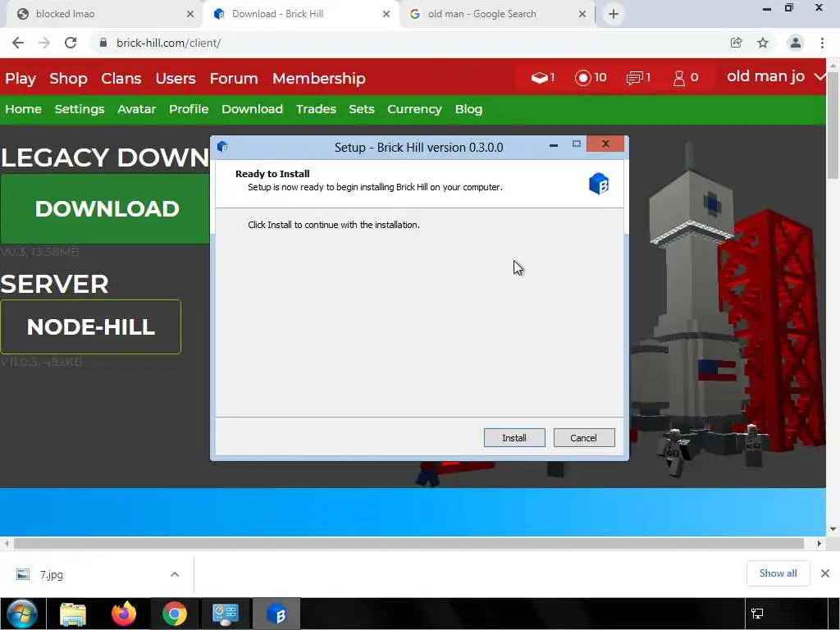Click Install in the Brick Hill setup
Screen dimensions: 840x630
point(514,438)
